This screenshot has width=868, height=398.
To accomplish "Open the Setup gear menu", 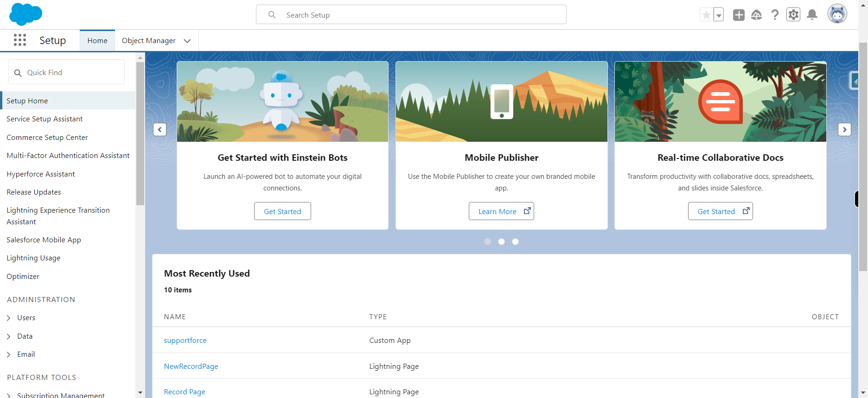I will [793, 15].
